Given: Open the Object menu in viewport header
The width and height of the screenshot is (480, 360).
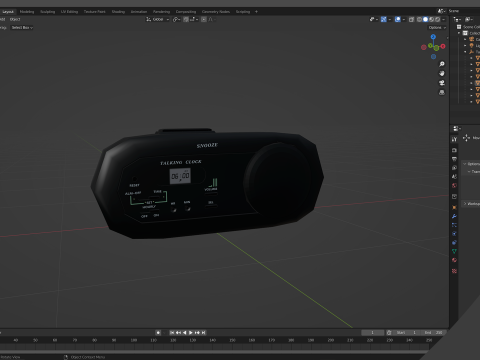Looking at the screenshot, I should (15, 19).
